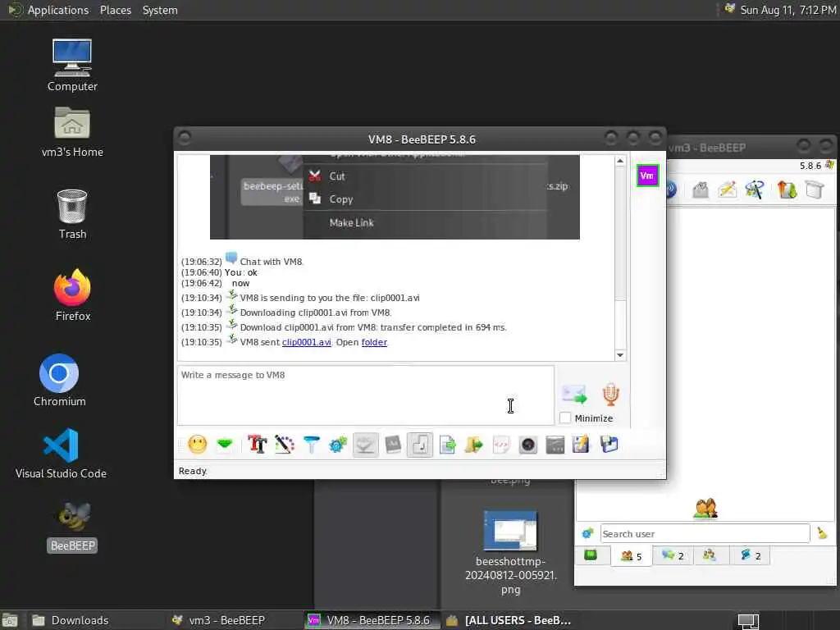Switch to the groups tab in vm3

[710, 555]
